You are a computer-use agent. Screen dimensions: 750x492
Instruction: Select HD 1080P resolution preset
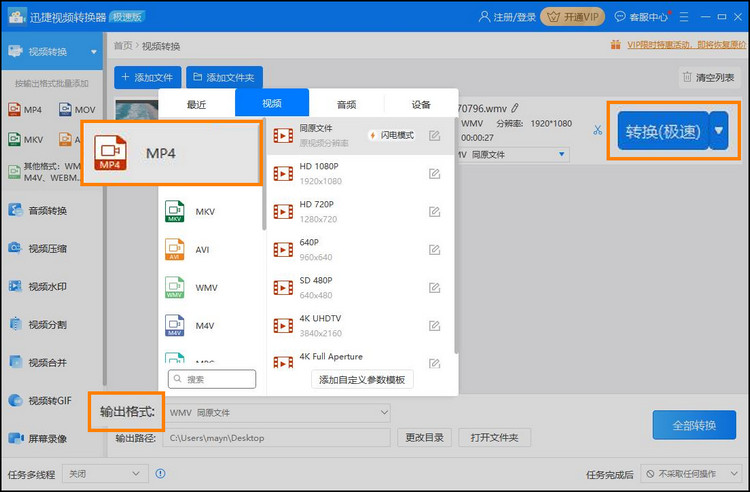[x=360, y=174]
